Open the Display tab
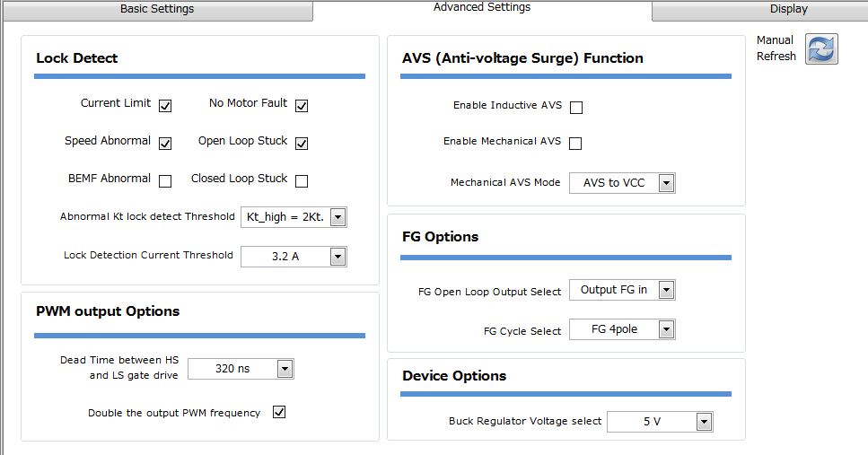868x455 pixels. pos(788,10)
